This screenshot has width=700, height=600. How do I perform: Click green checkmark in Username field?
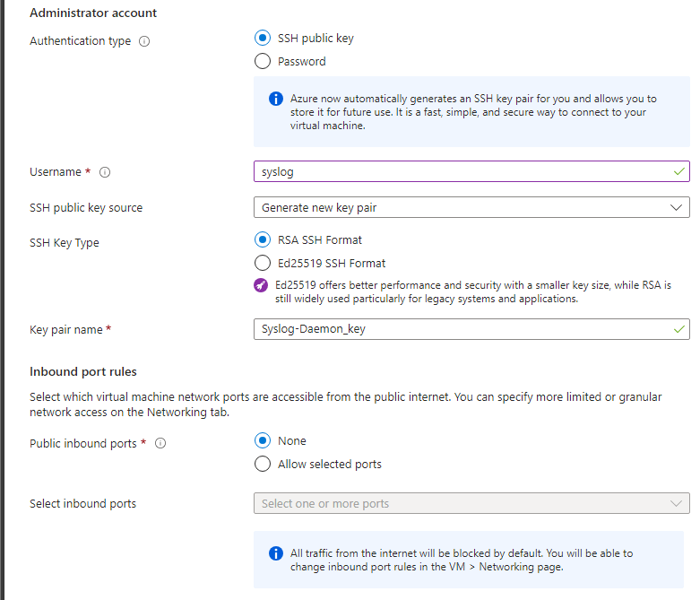[678, 171]
